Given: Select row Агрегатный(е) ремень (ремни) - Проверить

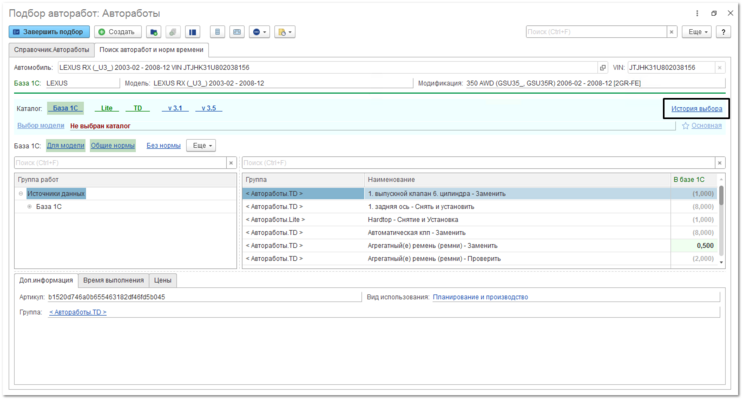Looking at the screenshot, I should click(x=480, y=259).
